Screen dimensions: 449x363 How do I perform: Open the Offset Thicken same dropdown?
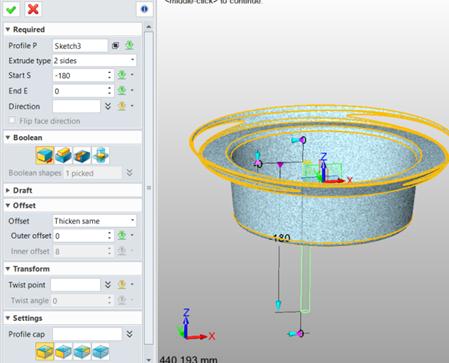coord(94,221)
